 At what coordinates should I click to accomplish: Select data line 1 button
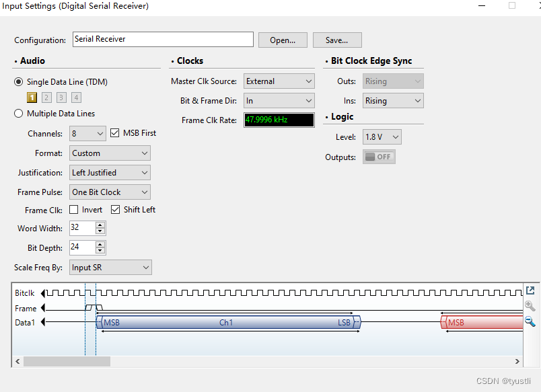pos(32,97)
